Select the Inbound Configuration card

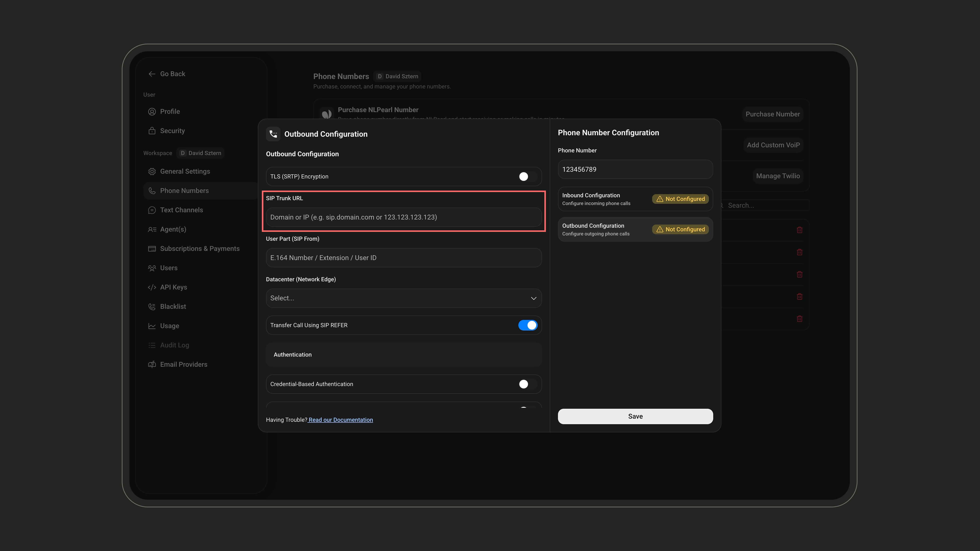tap(635, 199)
